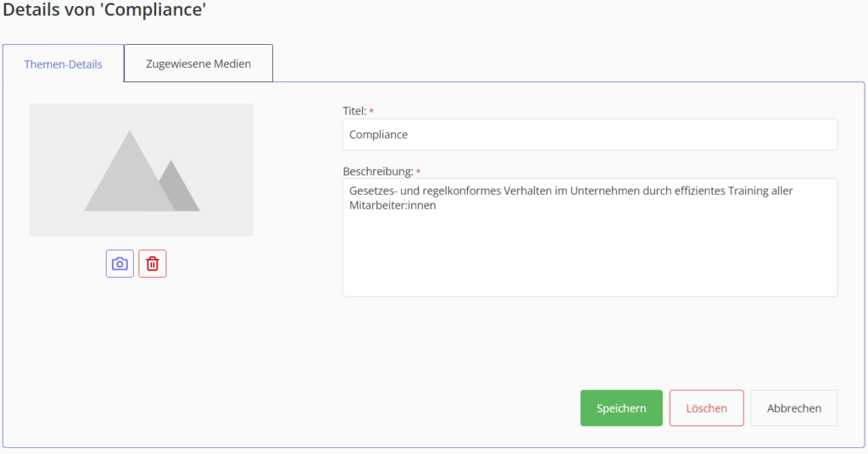Click the 'Beschreibung:' field label
The width and height of the screenshot is (868, 454).
tap(378, 171)
